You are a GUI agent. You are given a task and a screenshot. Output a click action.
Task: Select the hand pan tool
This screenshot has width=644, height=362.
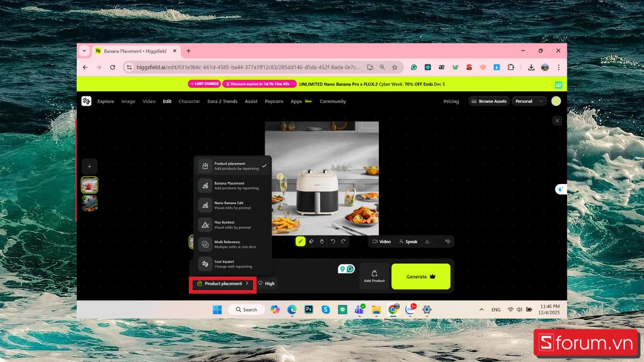point(321,241)
